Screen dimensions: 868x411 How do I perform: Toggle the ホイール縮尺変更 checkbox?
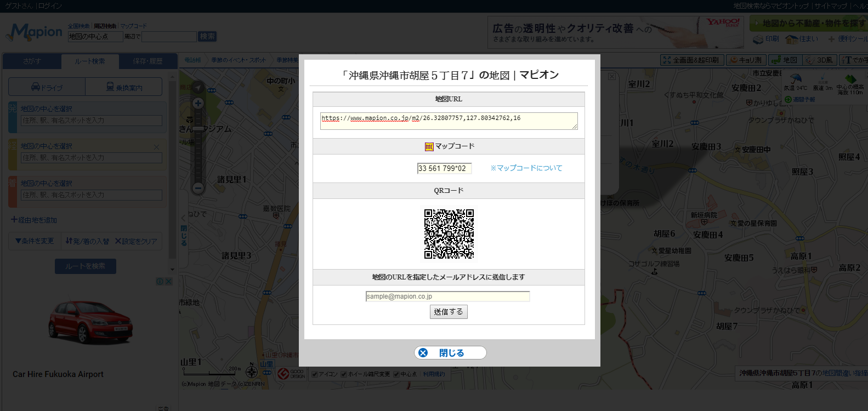[344, 374]
